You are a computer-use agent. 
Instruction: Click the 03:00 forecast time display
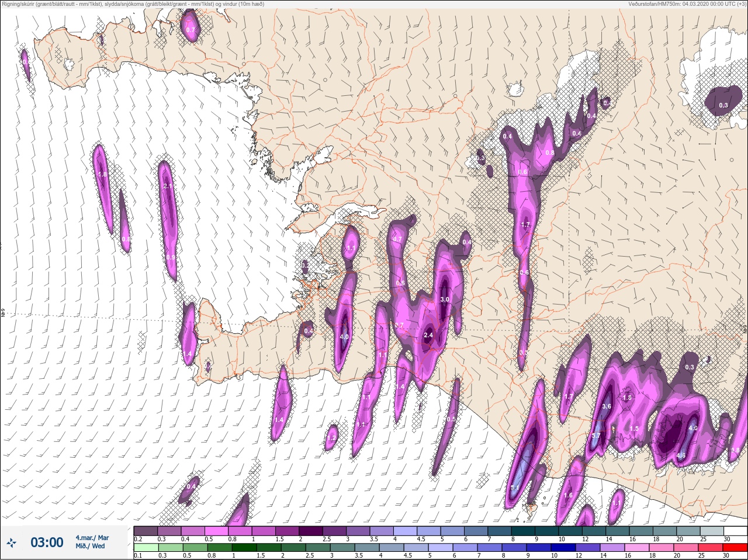click(x=47, y=543)
